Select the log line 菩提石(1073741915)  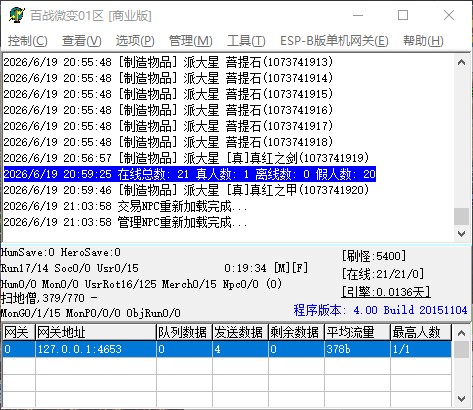[x=168, y=94]
